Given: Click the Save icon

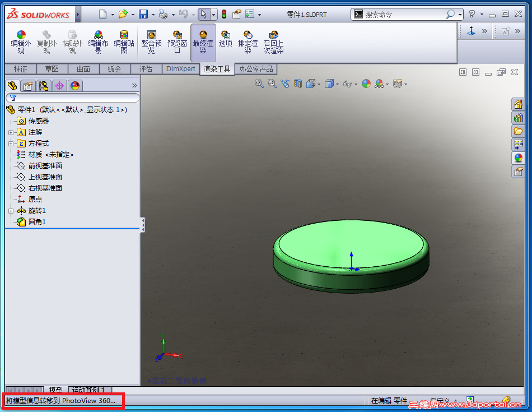Looking at the screenshot, I should click(x=143, y=14).
